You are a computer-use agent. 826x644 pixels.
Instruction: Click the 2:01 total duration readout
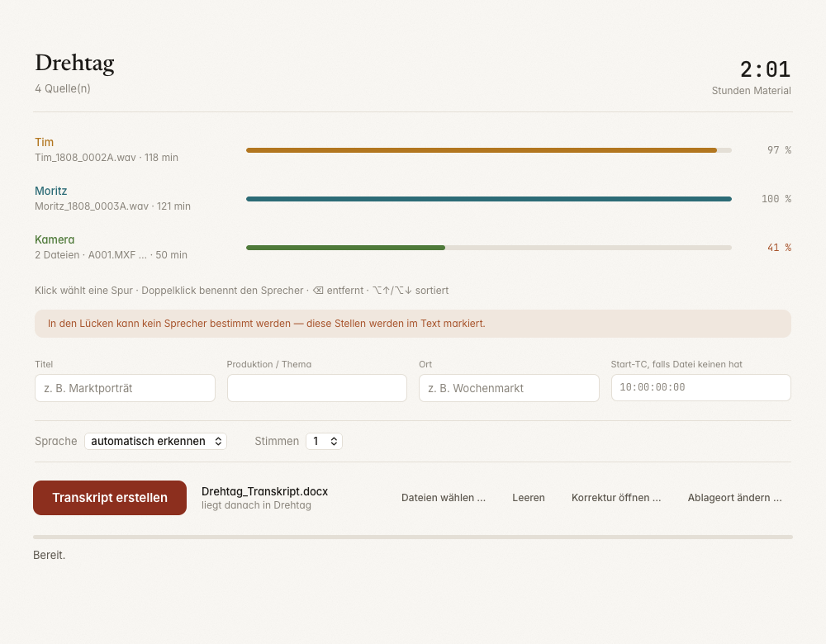point(765,69)
